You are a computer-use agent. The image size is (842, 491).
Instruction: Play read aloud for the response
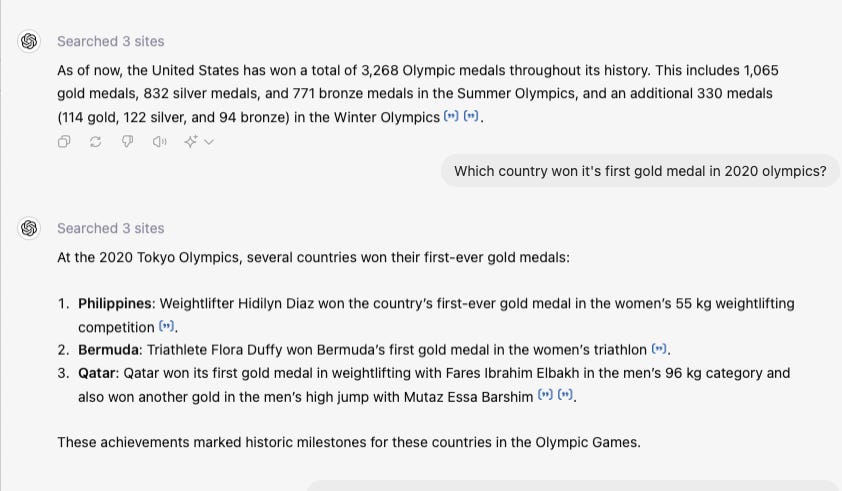point(159,142)
